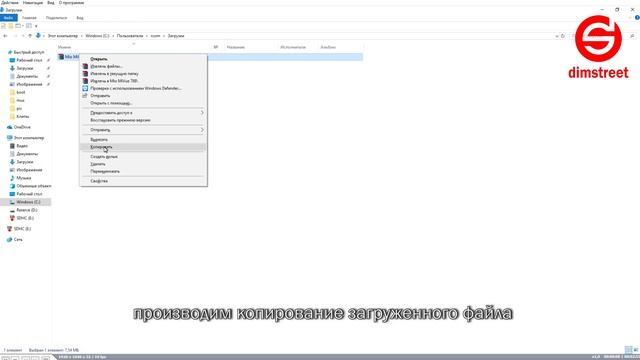Click the Mio archive file icon
640x360 pixels.
(x=61, y=57)
